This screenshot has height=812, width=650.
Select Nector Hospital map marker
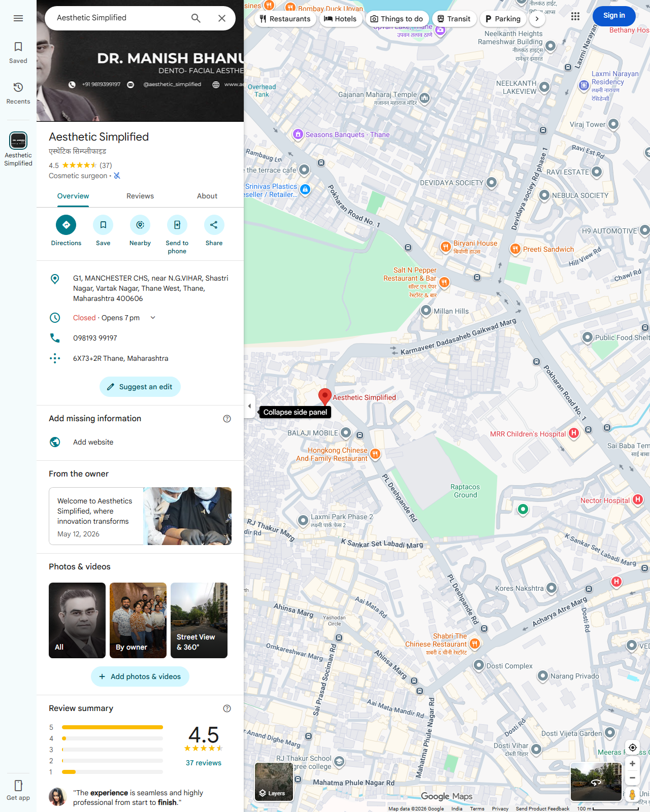(x=638, y=500)
